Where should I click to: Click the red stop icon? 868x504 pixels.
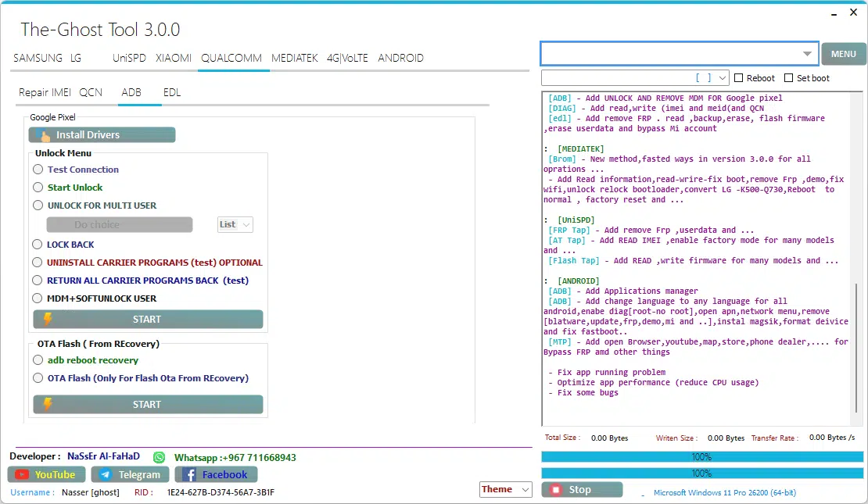556,490
